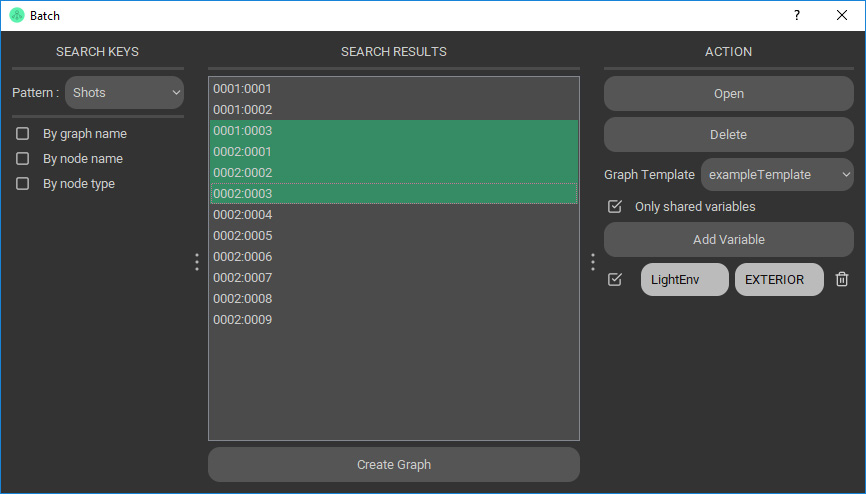
Task: Enable the By graph name checkbox
Action: [x=23, y=134]
